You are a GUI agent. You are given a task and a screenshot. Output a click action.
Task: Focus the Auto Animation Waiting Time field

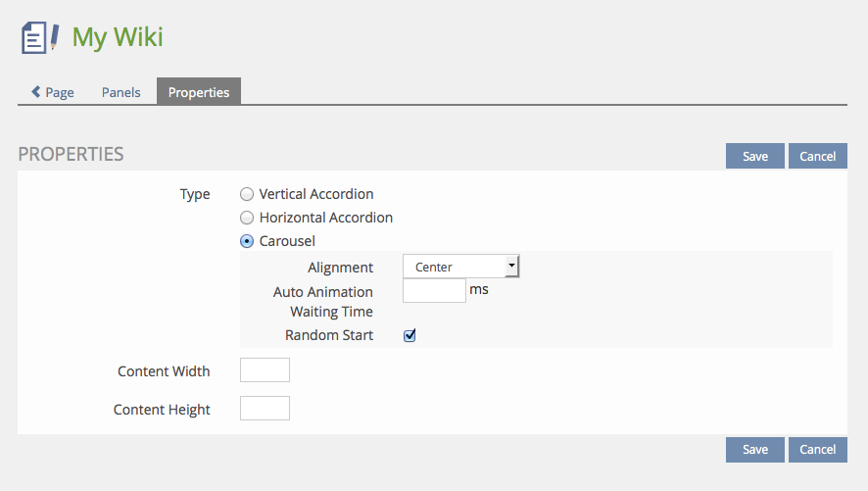pyautogui.click(x=434, y=290)
